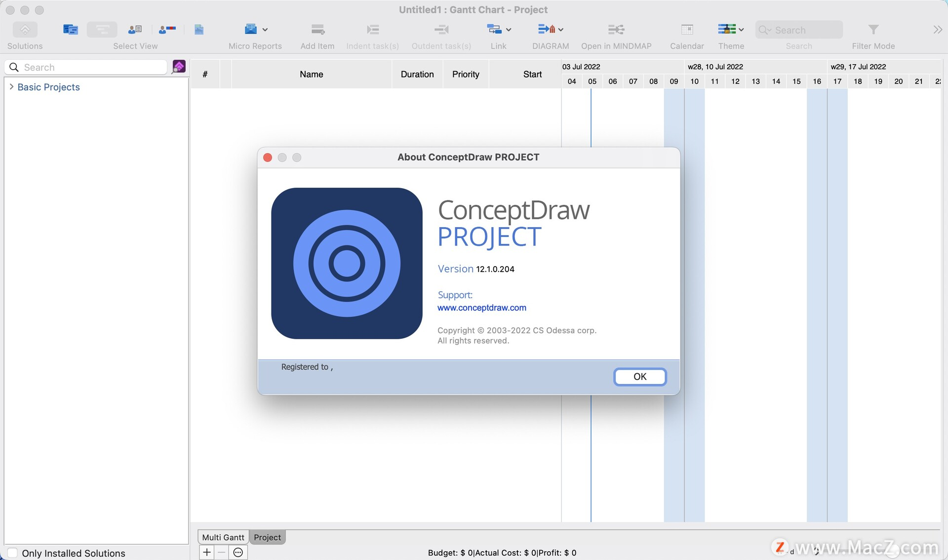948x560 pixels.
Task: Select Basic Projects in solutions list
Action: (x=48, y=87)
